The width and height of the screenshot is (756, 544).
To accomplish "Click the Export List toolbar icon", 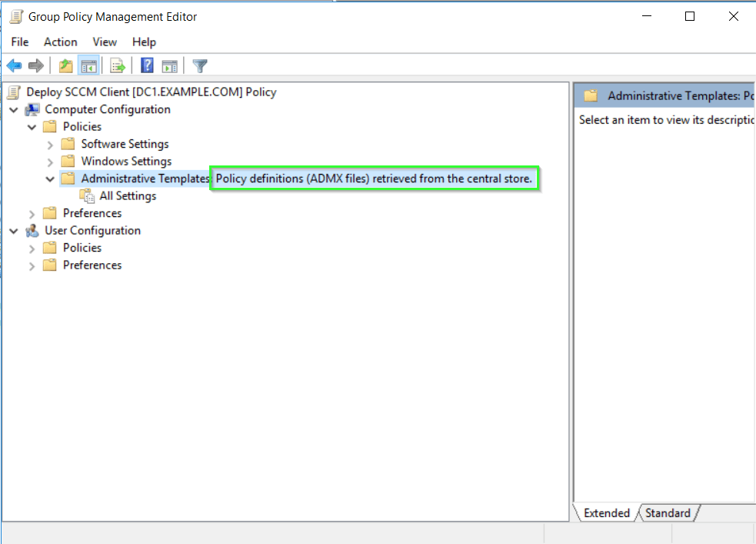I will [118, 66].
